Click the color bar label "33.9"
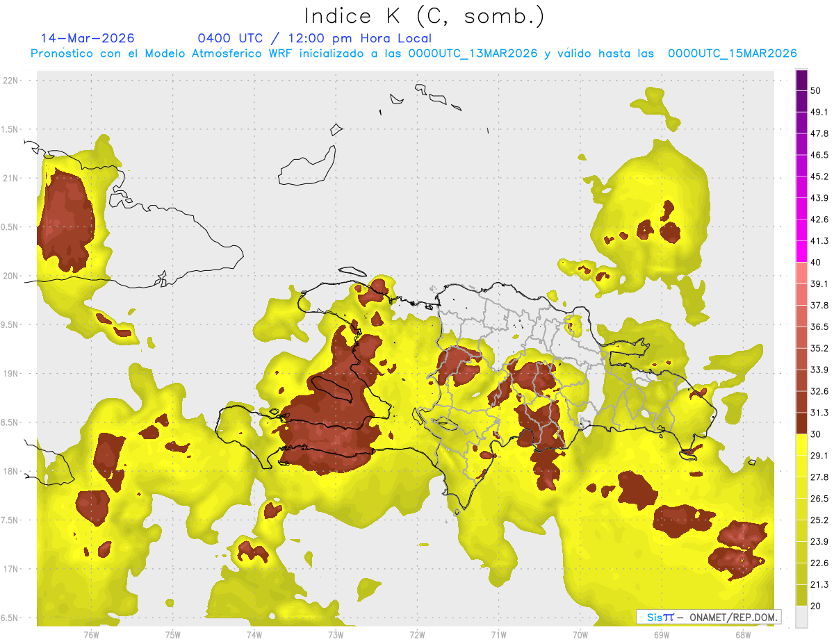This screenshot has width=834, height=644. 819,370
